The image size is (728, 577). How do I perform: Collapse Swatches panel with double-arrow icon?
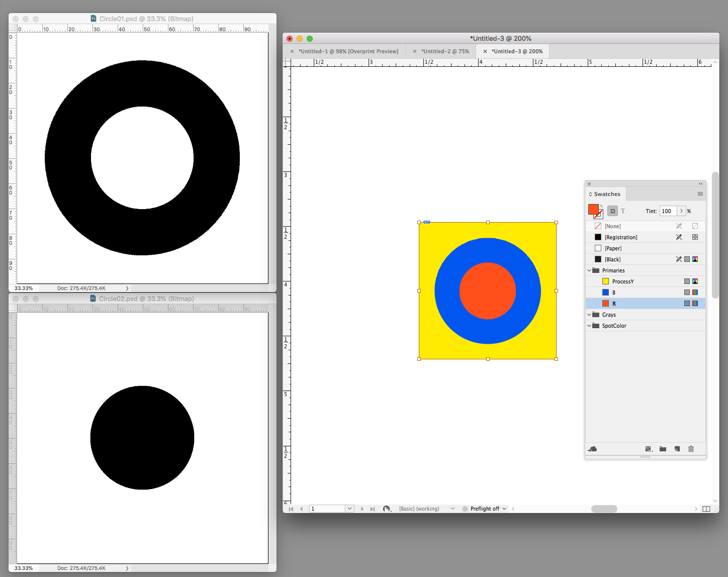pos(701,183)
